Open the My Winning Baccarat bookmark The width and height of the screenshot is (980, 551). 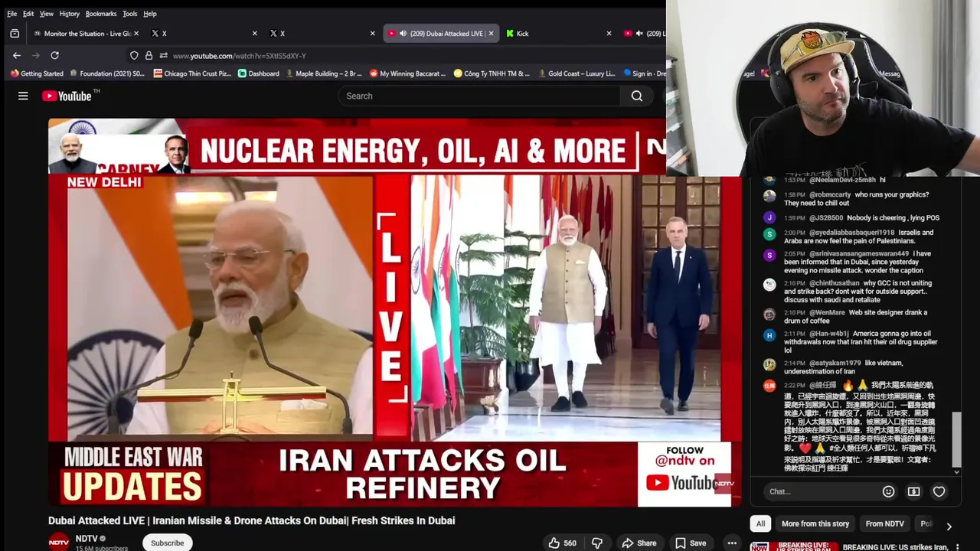tap(407, 73)
